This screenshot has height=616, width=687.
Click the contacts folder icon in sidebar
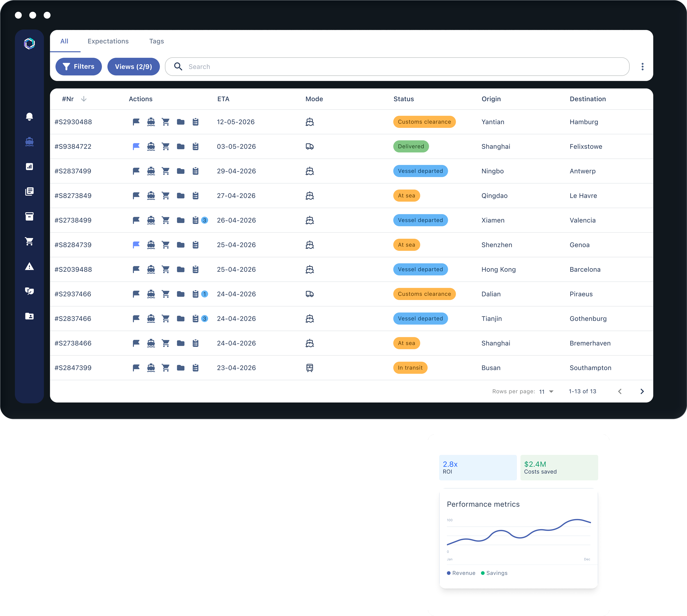coord(29,316)
